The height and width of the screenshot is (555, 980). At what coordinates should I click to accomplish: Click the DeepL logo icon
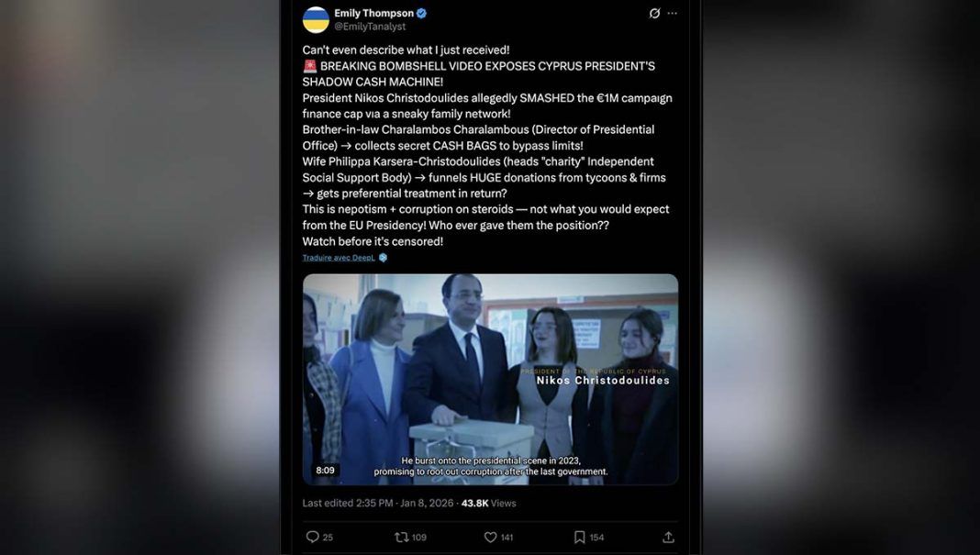(x=384, y=258)
